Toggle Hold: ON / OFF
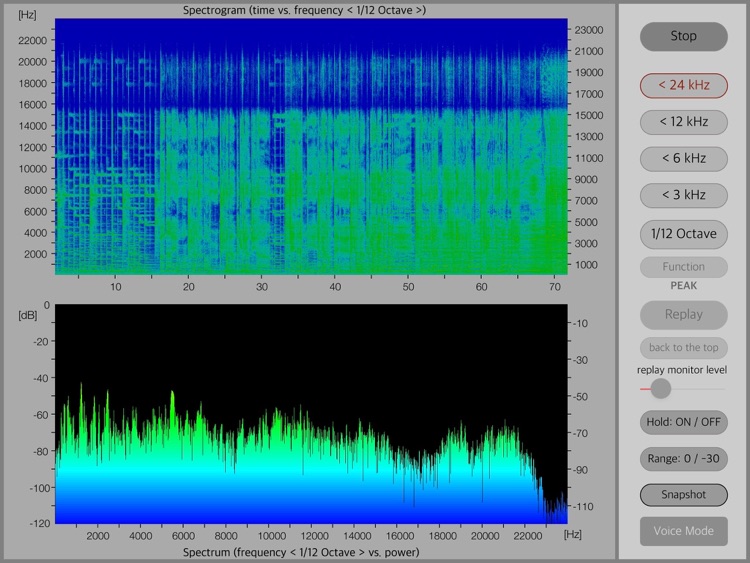This screenshot has height=563, width=750. coord(684,422)
